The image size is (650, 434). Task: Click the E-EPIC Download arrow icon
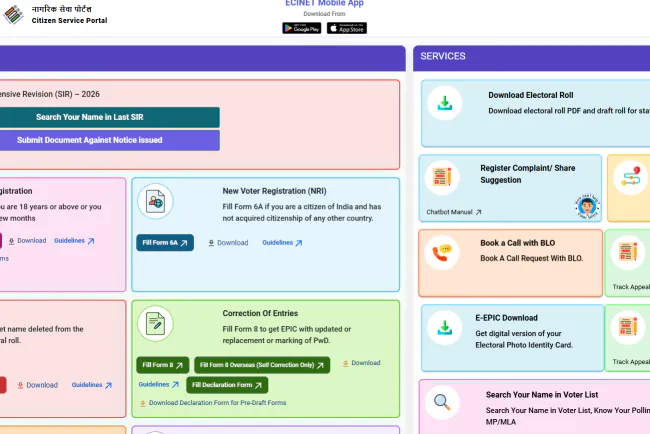pyautogui.click(x=445, y=327)
